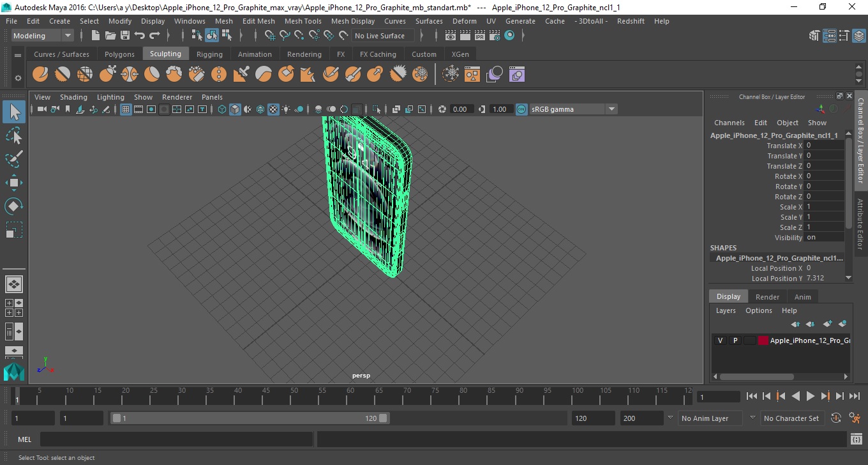868x465 pixels.
Task: Open the orange Shape Editor shelf icon
Action: tap(472, 75)
